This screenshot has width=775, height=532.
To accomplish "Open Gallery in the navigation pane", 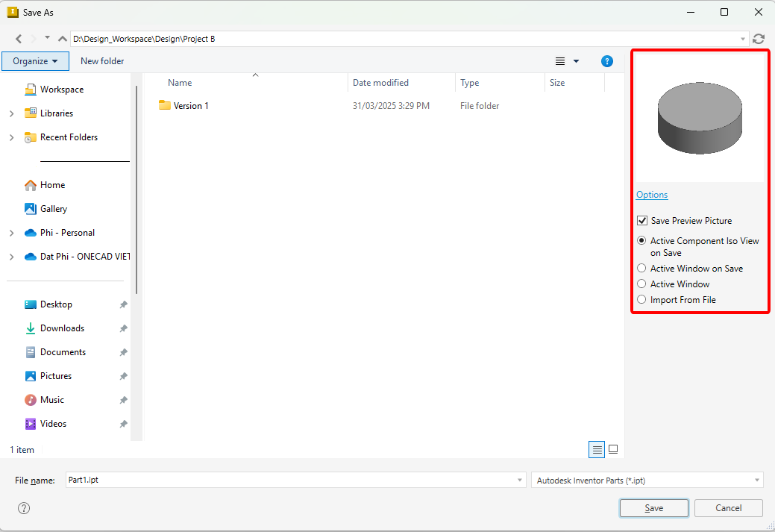I will click(54, 209).
